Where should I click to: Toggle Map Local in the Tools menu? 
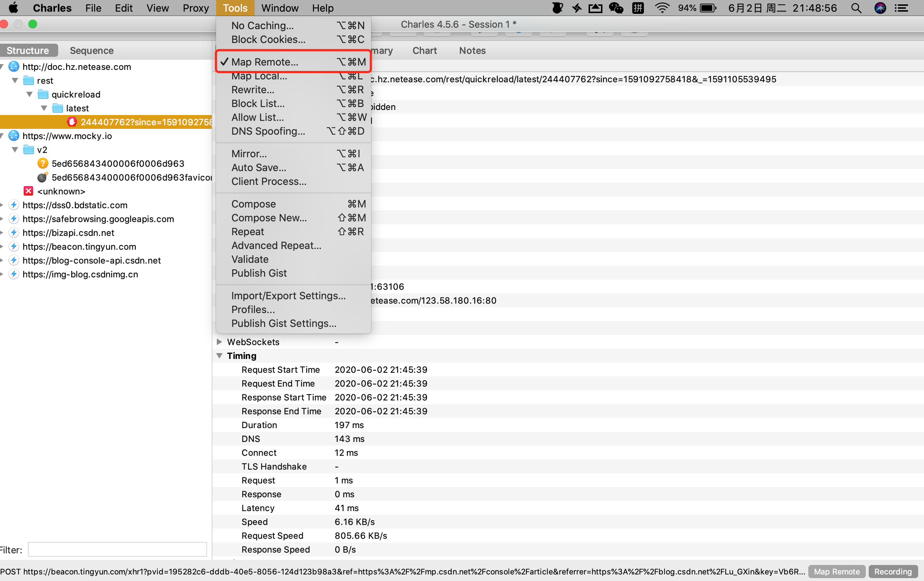pyautogui.click(x=293, y=76)
